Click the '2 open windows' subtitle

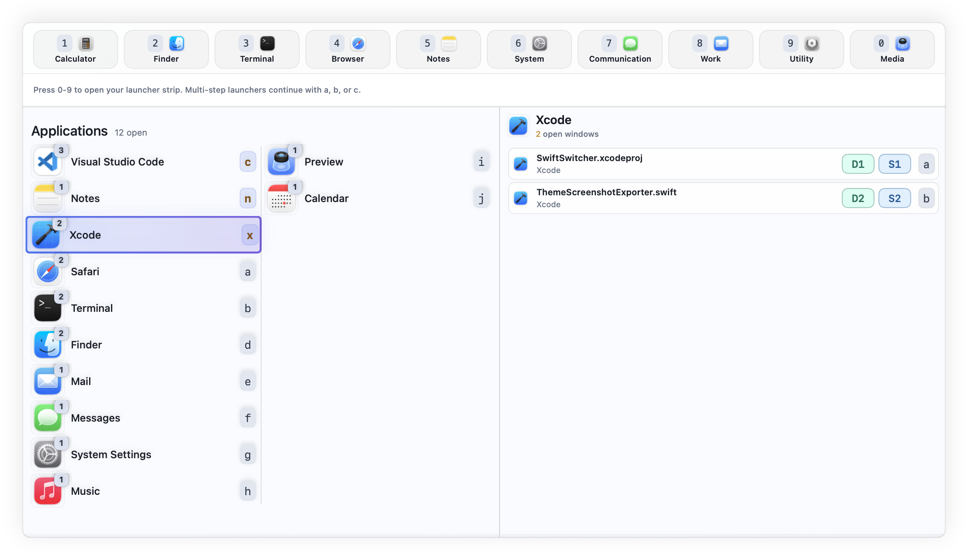[x=567, y=134]
